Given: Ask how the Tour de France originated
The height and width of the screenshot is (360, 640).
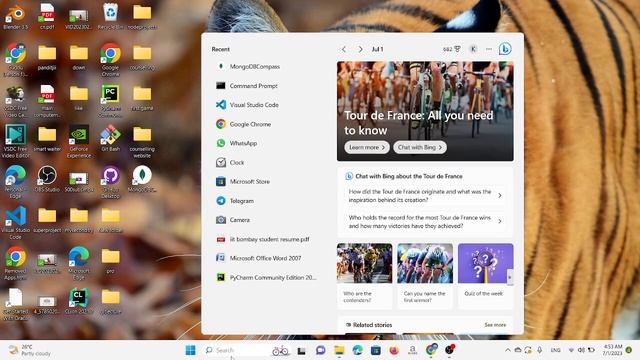Looking at the screenshot, I should point(425,196).
